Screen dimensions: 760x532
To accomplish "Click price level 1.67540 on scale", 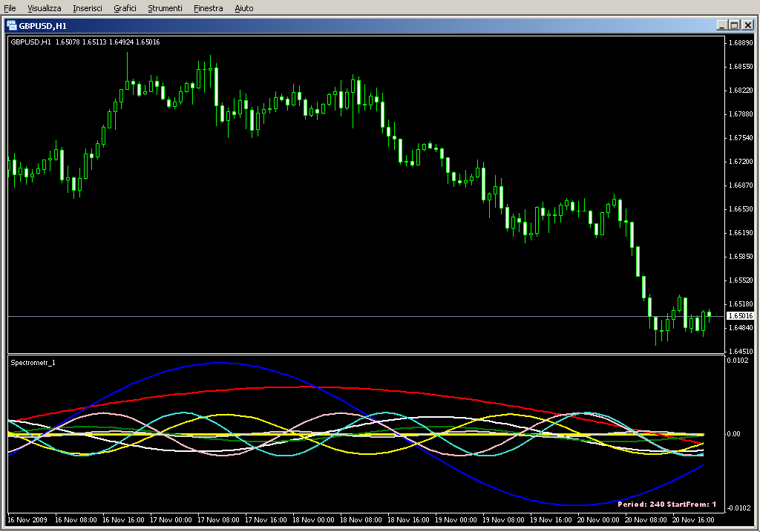I will (x=741, y=137).
